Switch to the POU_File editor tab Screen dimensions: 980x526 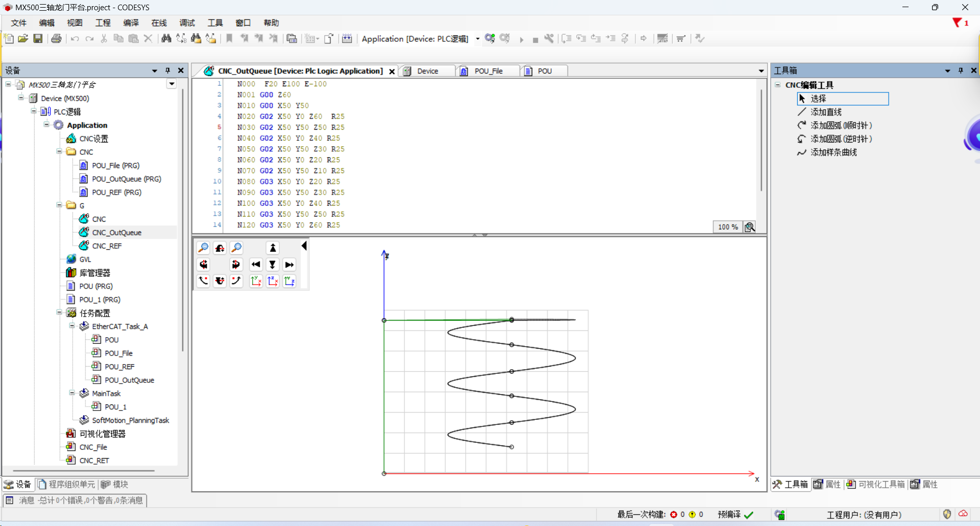[488, 71]
